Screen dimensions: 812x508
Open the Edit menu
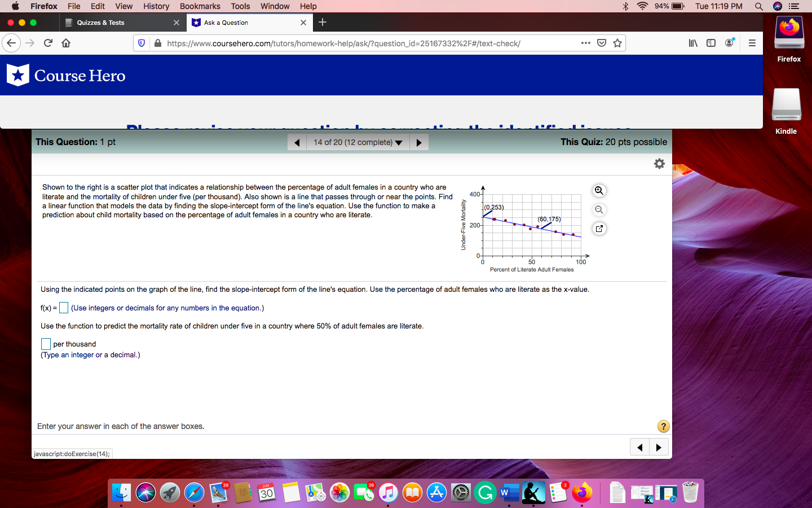pos(98,6)
